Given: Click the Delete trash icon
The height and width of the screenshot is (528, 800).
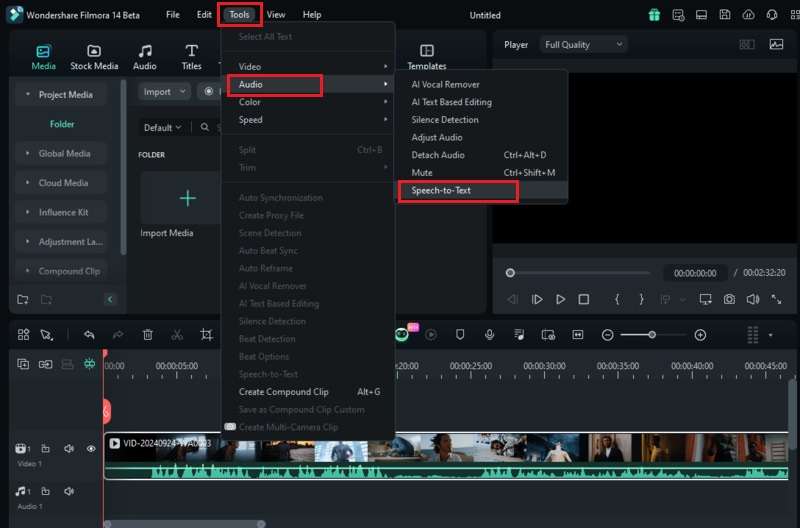Looking at the screenshot, I should [147, 335].
